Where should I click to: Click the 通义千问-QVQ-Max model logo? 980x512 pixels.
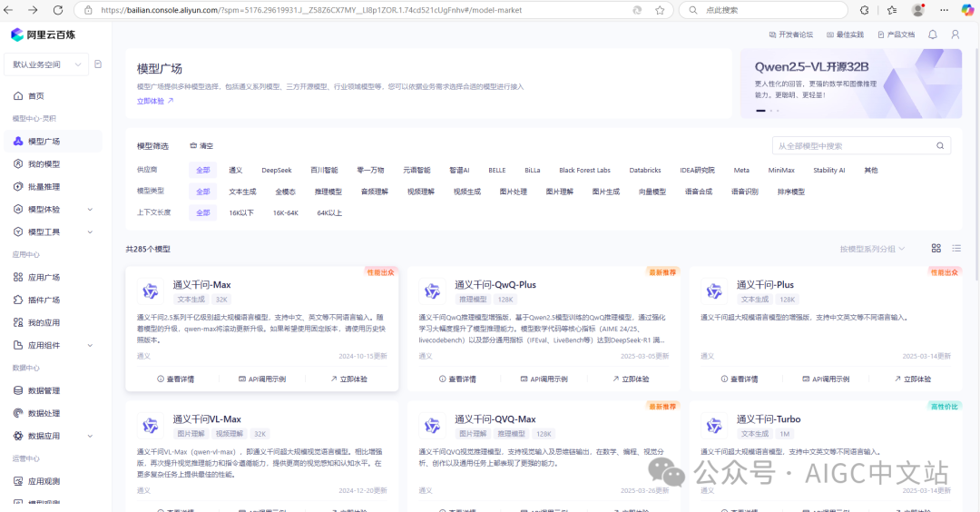click(433, 426)
